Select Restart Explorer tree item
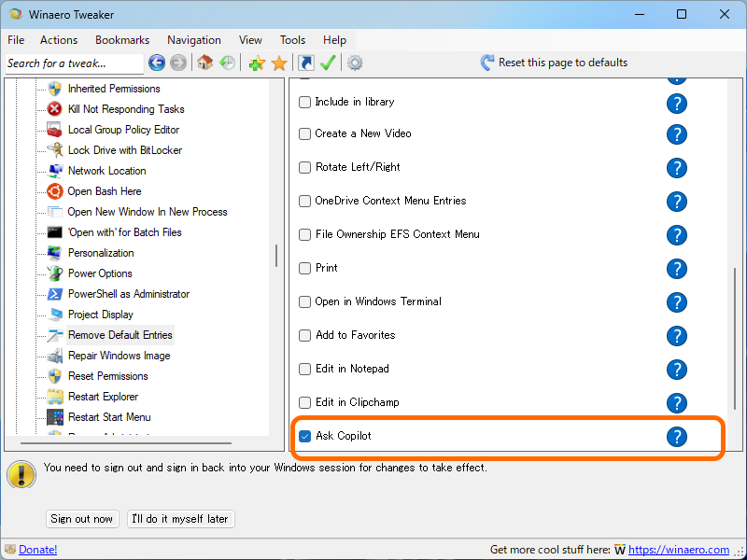The width and height of the screenshot is (747, 560). (x=103, y=396)
